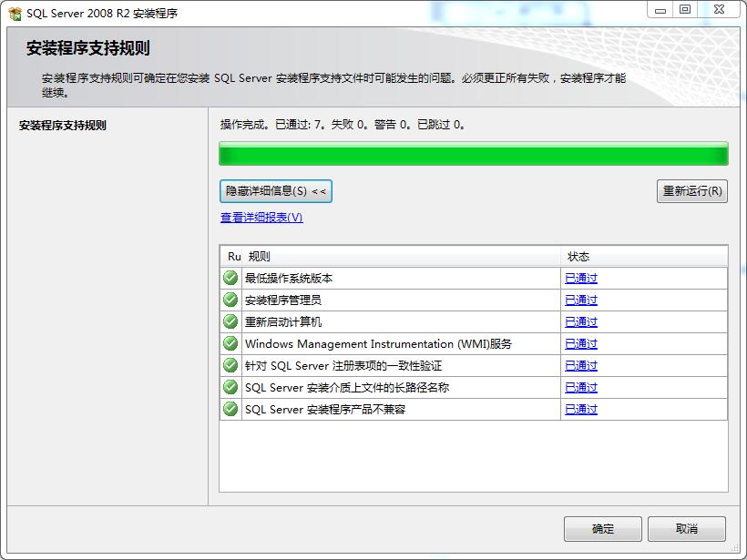The height and width of the screenshot is (560, 747).
Task: Select SQL Server 安装介质上文件的长路径名称 text
Action: tap(347, 388)
